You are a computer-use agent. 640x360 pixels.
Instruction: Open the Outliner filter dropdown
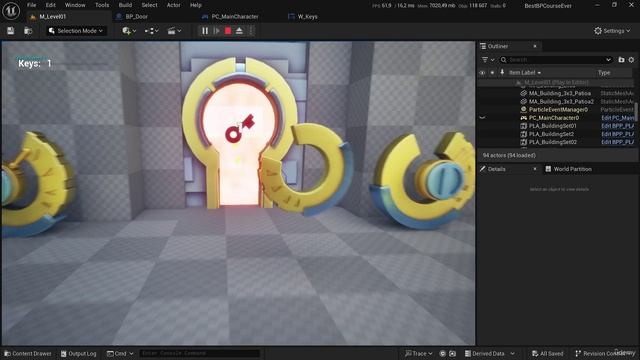488,60
